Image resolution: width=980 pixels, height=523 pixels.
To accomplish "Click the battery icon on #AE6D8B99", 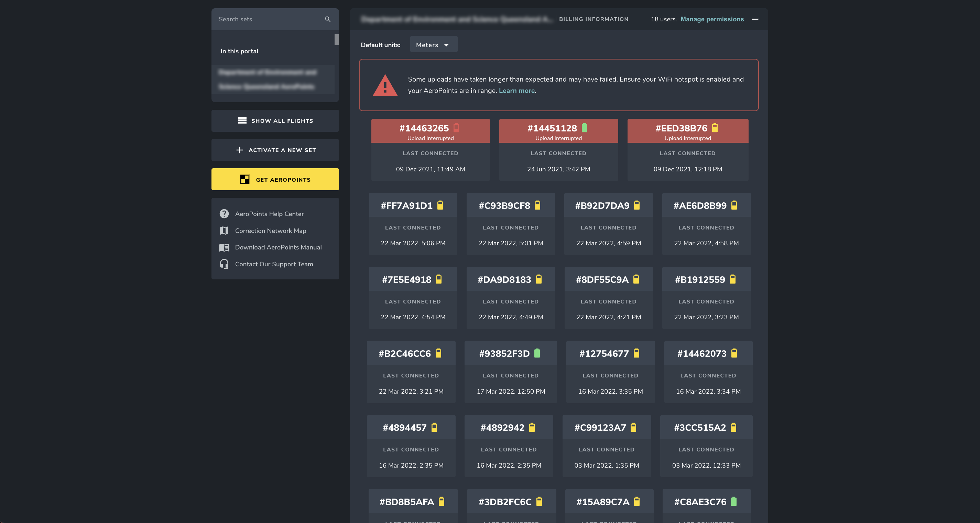I will point(734,205).
